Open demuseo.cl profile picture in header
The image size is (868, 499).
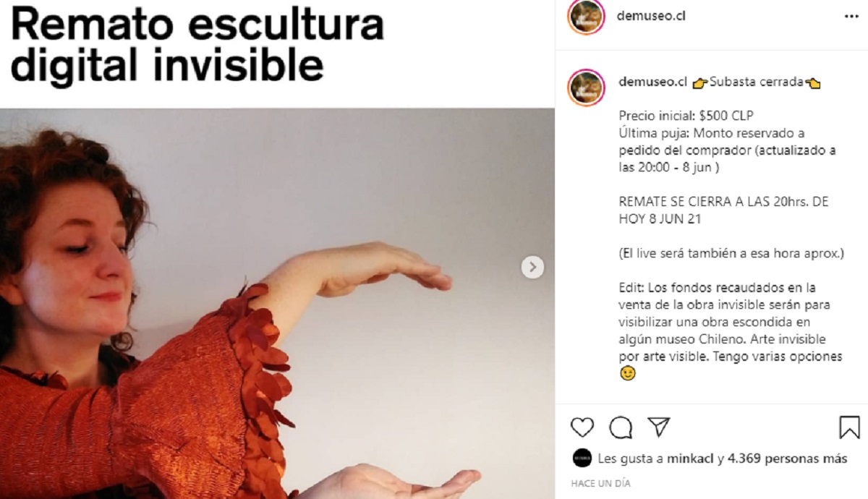[586, 17]
